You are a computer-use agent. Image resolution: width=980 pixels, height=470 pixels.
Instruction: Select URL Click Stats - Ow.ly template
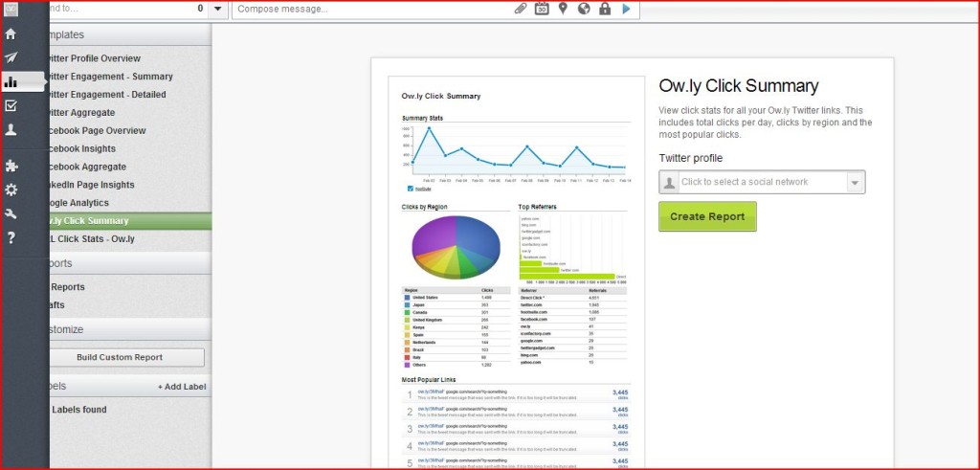(92, 238)
